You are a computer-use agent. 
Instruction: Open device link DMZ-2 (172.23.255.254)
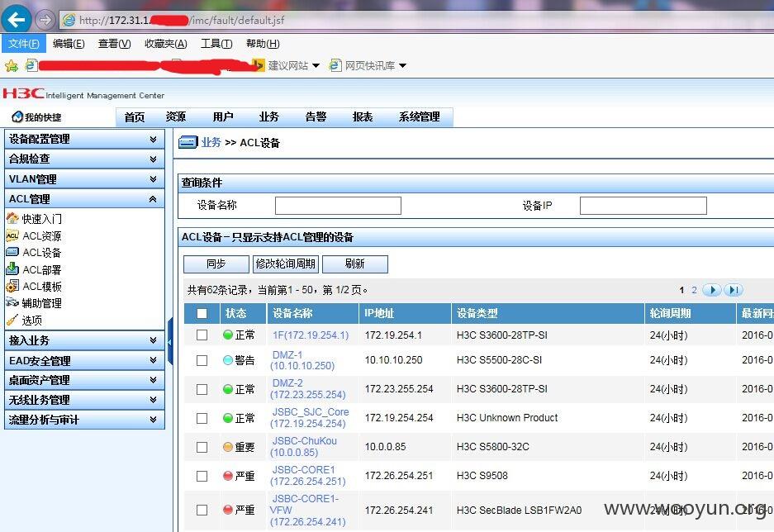pos(308,389)
